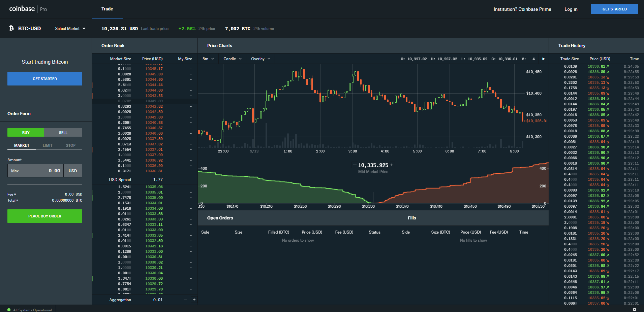Open the settings gear in the status bar

pyautogui.click(x=635, y=310)
